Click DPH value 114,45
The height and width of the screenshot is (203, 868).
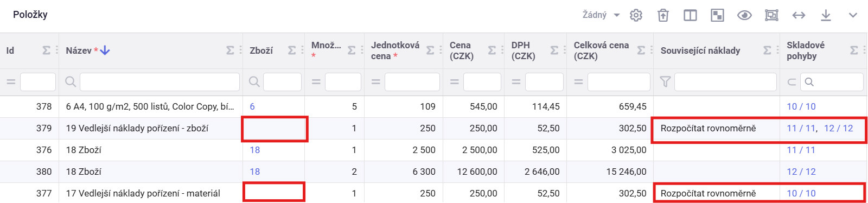point(546,106)
